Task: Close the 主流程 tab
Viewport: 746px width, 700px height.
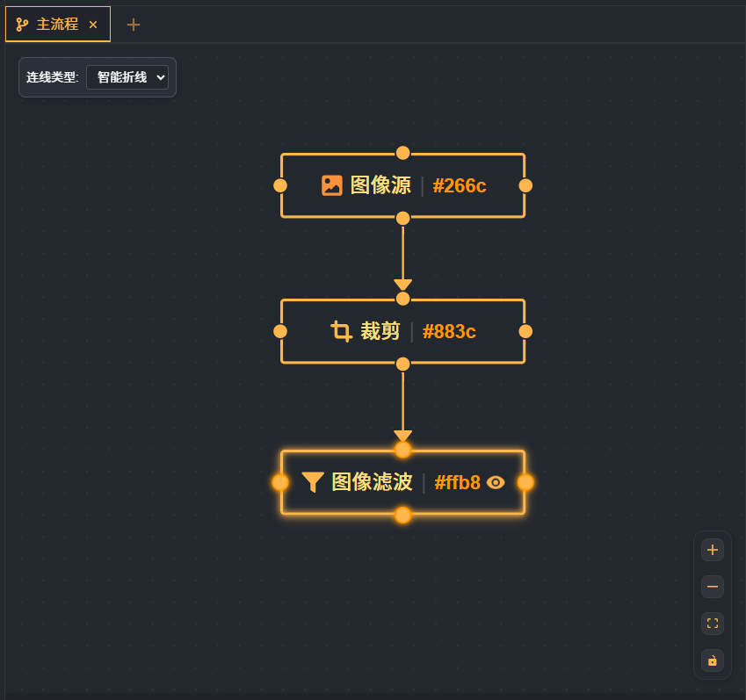Action: coord(93,25)
